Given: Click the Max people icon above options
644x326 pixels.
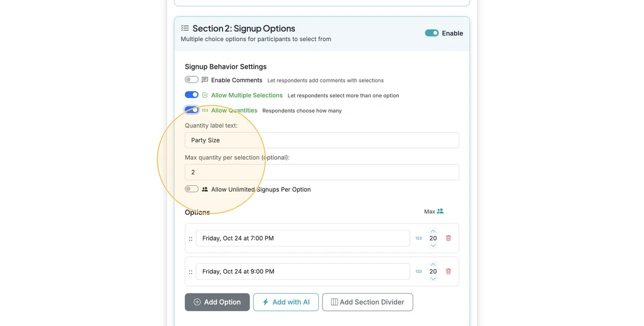Looking at the screenshot, I should tap(440, 211).
